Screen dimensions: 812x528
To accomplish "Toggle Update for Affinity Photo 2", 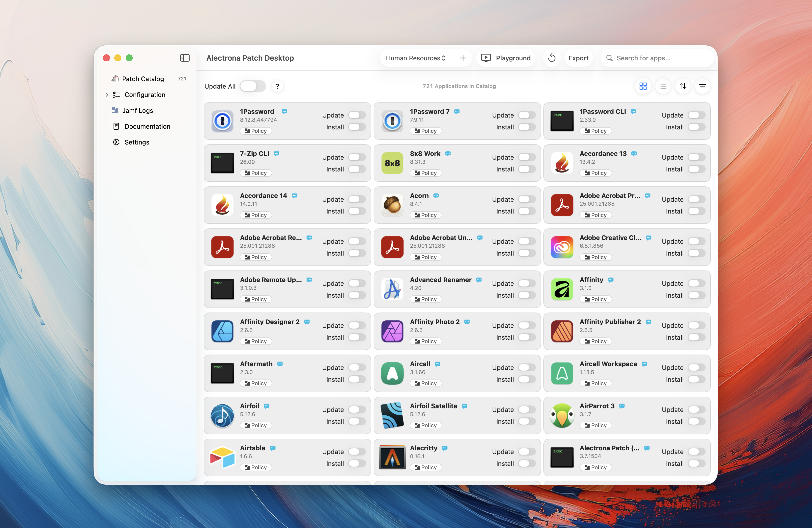I will click(526, 325).
